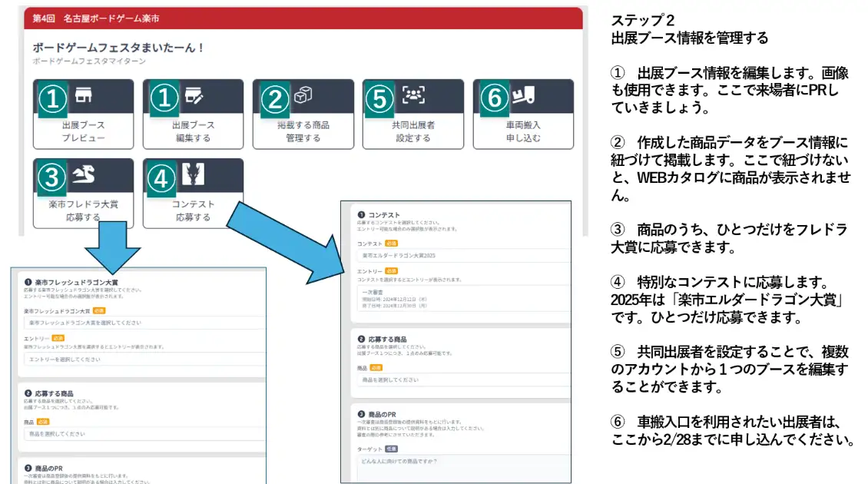
Task: Click the edit icon on 出展ブース 編集する tile
Action: point(193,96)
